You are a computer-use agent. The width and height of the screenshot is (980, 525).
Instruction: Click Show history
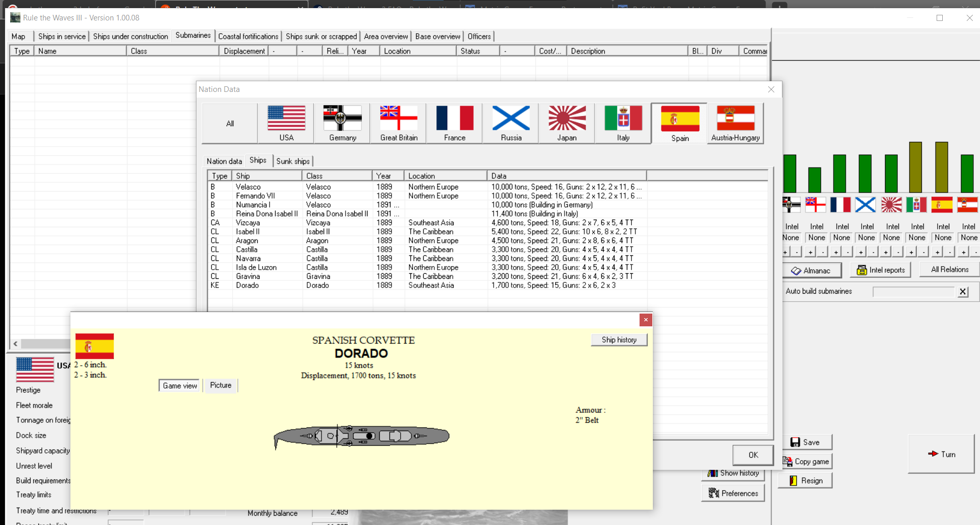coord(733,473)
